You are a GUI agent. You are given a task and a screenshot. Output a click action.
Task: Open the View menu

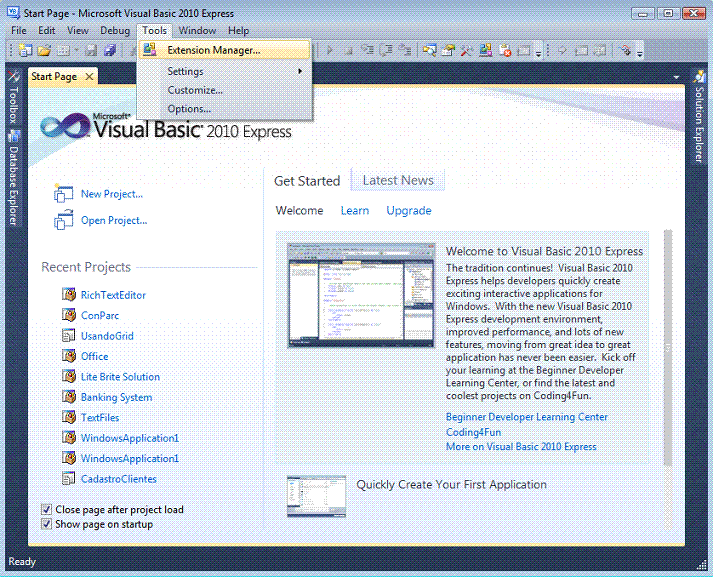pos(77,30)
